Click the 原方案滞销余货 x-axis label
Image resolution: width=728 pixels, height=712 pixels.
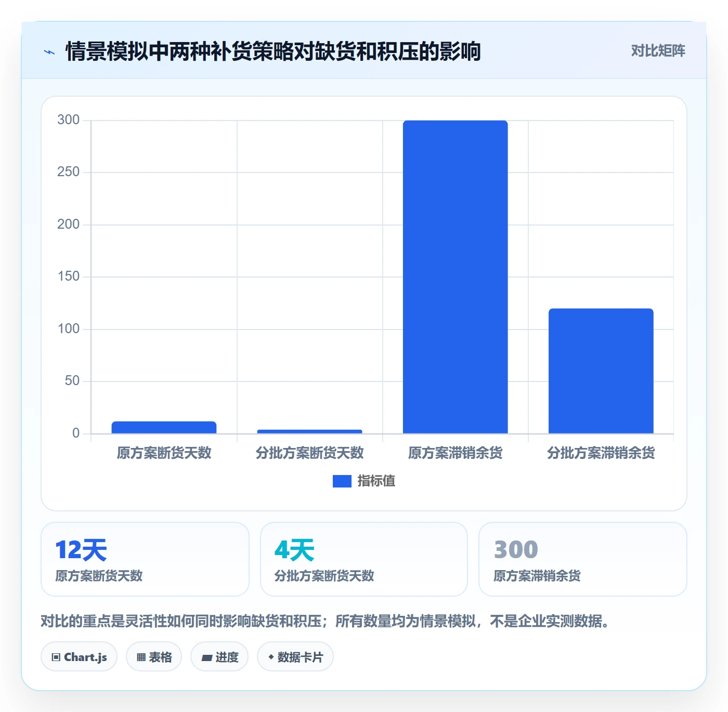455,453
